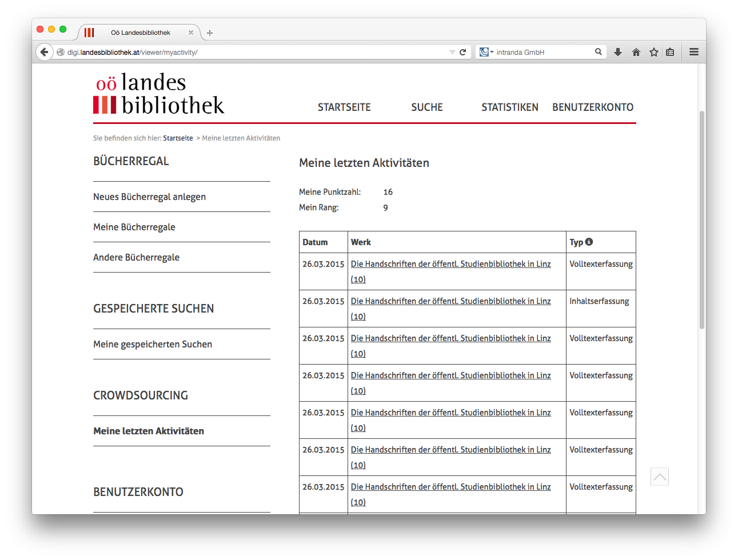Open the search engine selector dropdown
This screenshot has height=560, width=738.
pos(486,52)
